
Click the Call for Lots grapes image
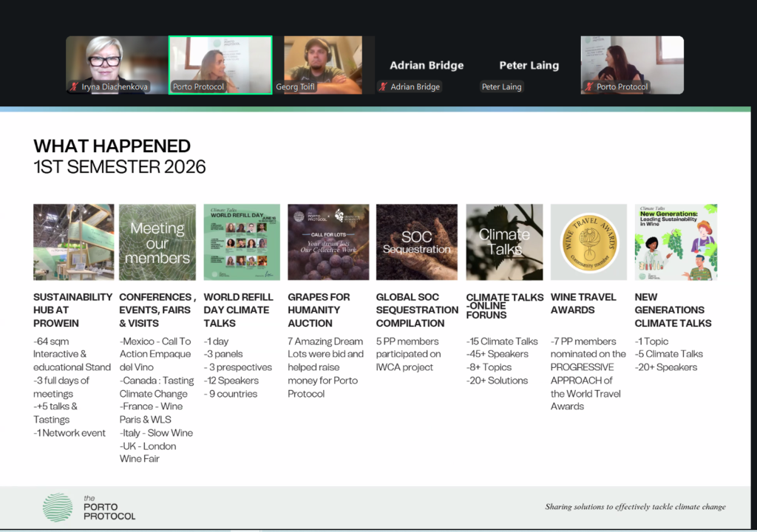click(328, 242)
